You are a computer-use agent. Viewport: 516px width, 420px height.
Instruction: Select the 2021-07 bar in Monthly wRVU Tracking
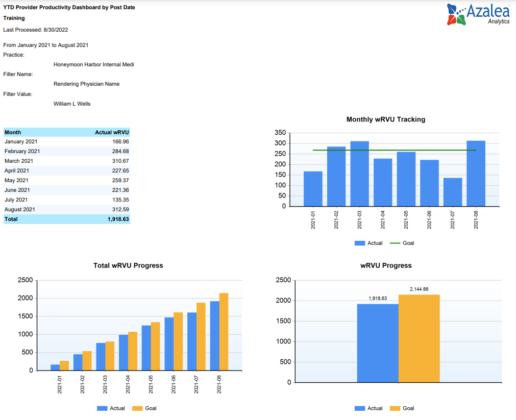(453, 192)
